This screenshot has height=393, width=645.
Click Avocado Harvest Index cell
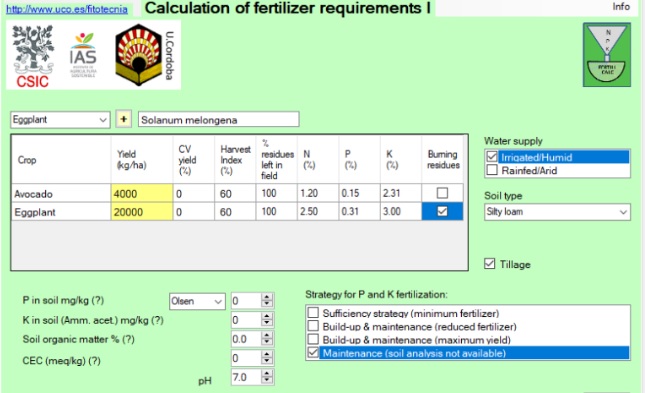coord(235,193)
